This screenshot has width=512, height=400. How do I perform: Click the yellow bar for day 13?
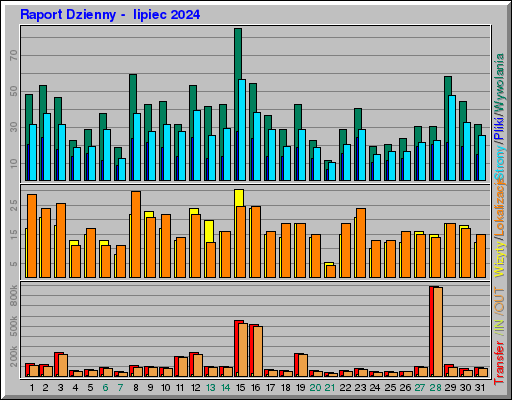pos(209,231)
